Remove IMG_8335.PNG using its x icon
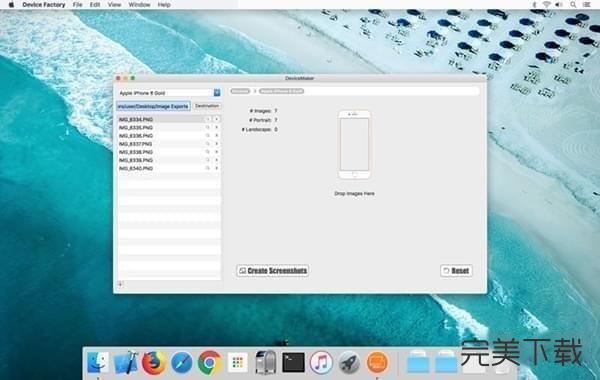This screenshot has width=600, height=380. pos(217,127)
